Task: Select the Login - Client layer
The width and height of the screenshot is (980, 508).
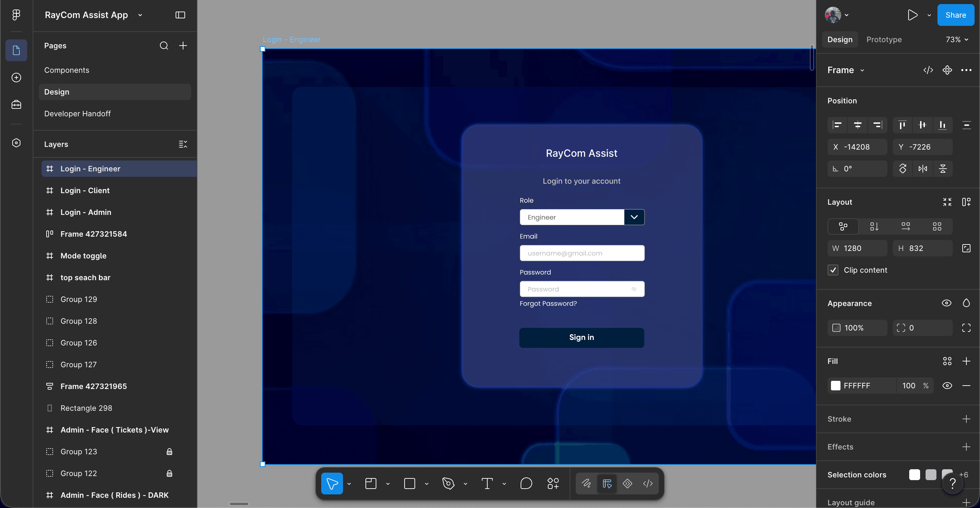Action: [85, 190]
